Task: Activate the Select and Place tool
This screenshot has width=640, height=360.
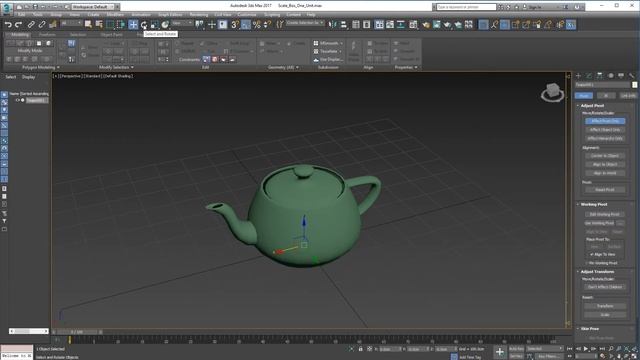Action: click(x=165, y=25)
